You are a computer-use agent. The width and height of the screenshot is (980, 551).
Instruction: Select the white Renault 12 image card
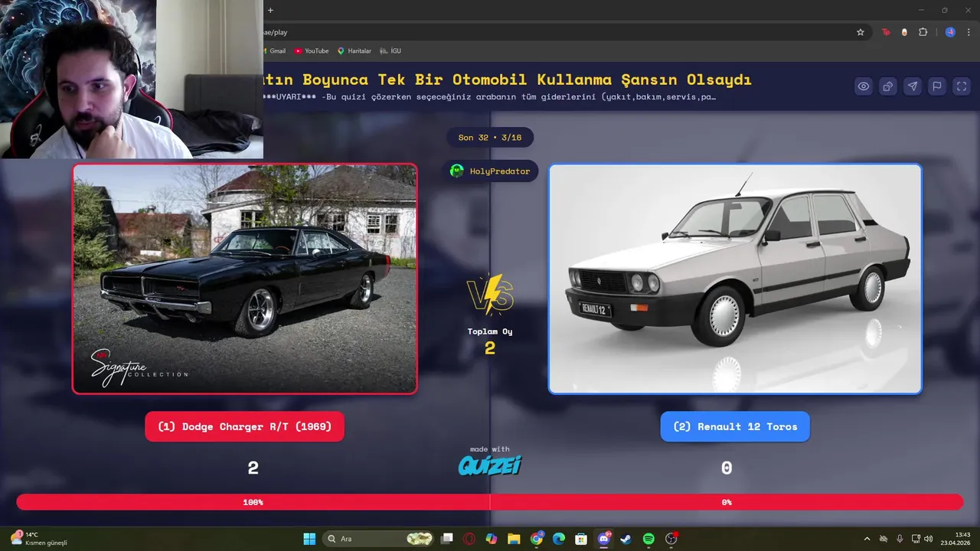click(x=735, y=279)
